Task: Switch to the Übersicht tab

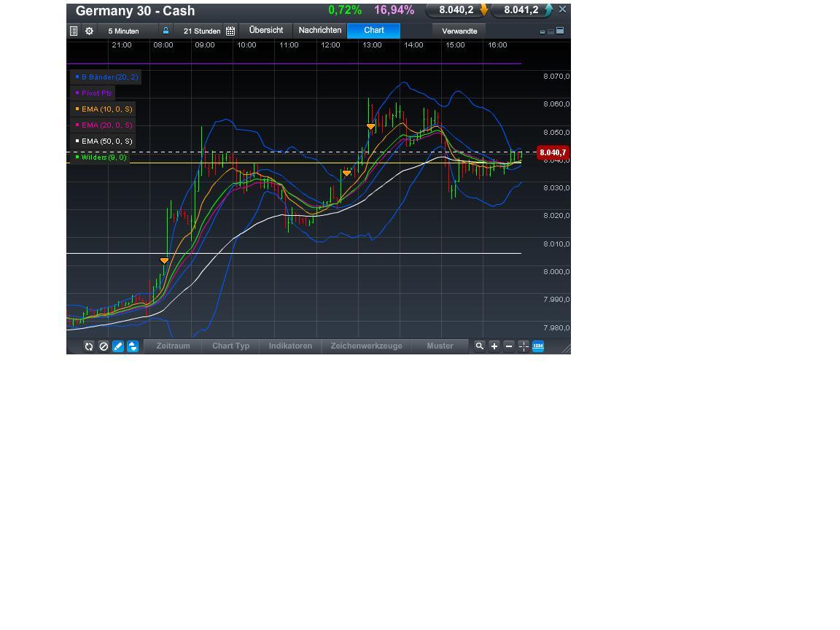Action: (x=266, y=31)
